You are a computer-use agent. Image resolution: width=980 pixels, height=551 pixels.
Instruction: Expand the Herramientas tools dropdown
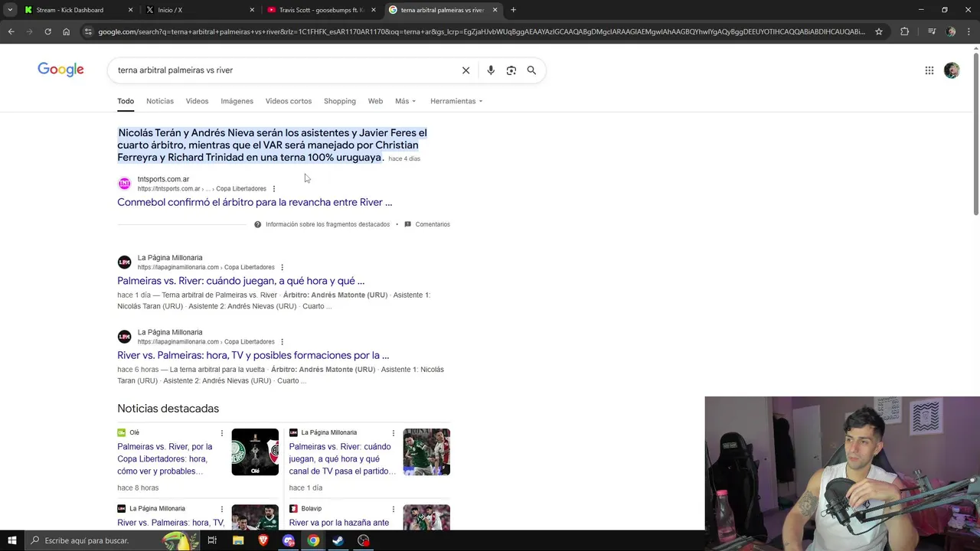[456, 101]
